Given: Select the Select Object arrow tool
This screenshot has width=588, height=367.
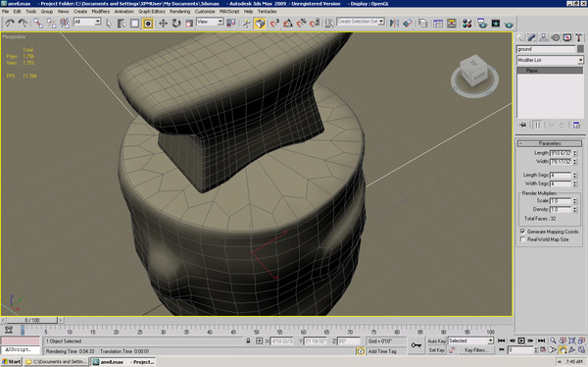Looking at the screenshot, I should pyautogui.click(x=109, y=24).
